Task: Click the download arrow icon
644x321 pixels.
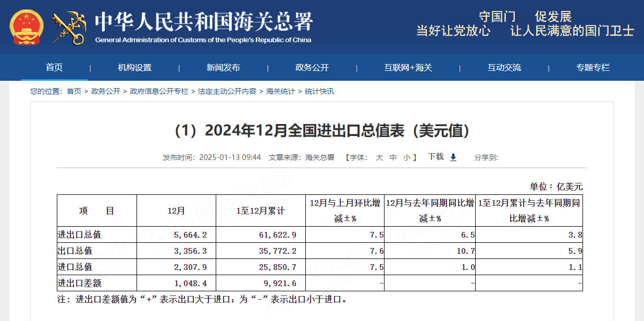Action: pos(453,157)
